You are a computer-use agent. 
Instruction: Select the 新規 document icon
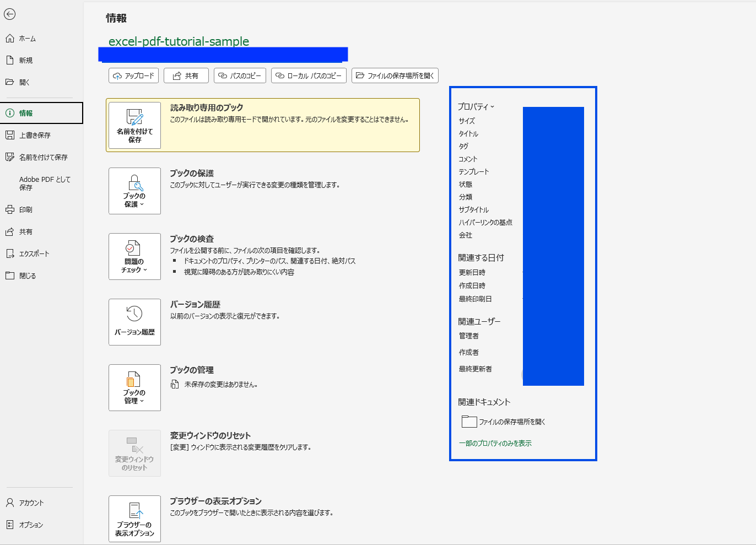[10, 60]
